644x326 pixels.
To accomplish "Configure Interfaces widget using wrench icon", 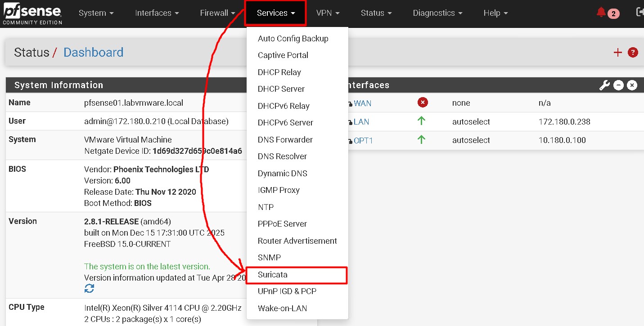I will [x=604, y=85].
